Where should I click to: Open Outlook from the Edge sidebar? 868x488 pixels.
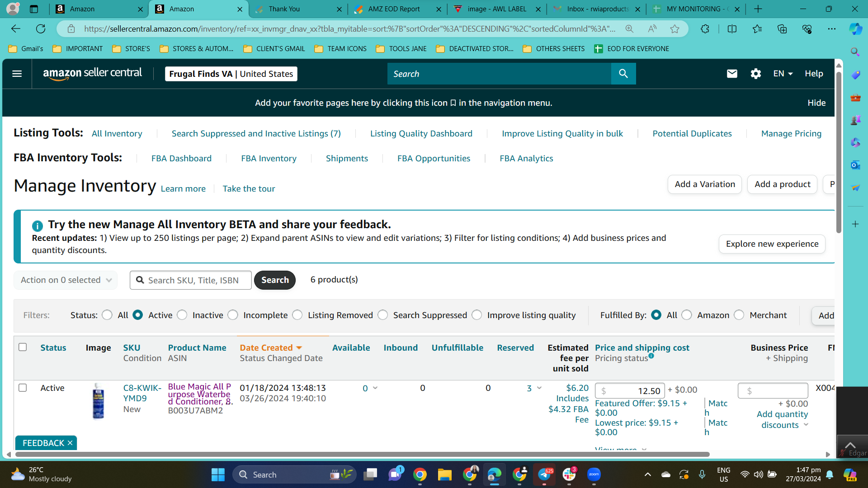pos(855,165)
